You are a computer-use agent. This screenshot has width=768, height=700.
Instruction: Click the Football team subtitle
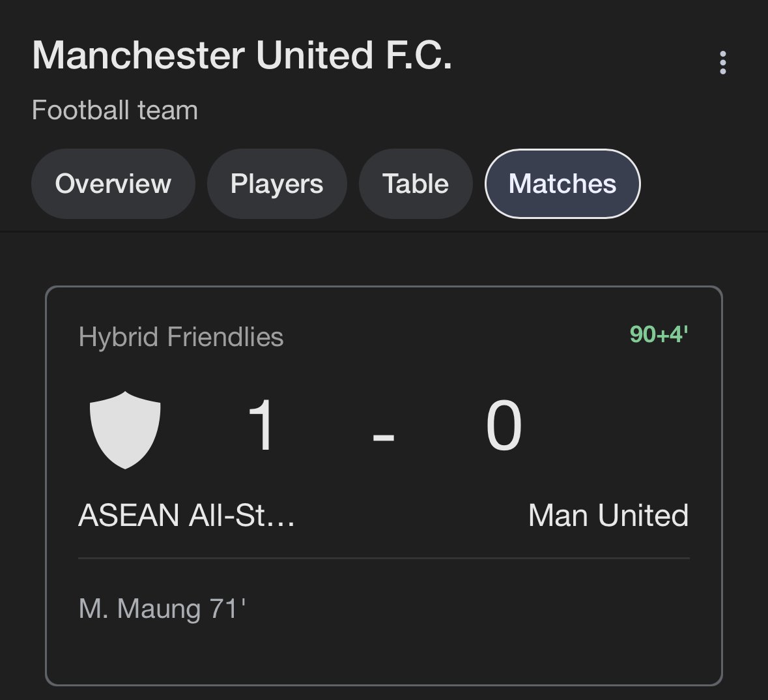115,109
